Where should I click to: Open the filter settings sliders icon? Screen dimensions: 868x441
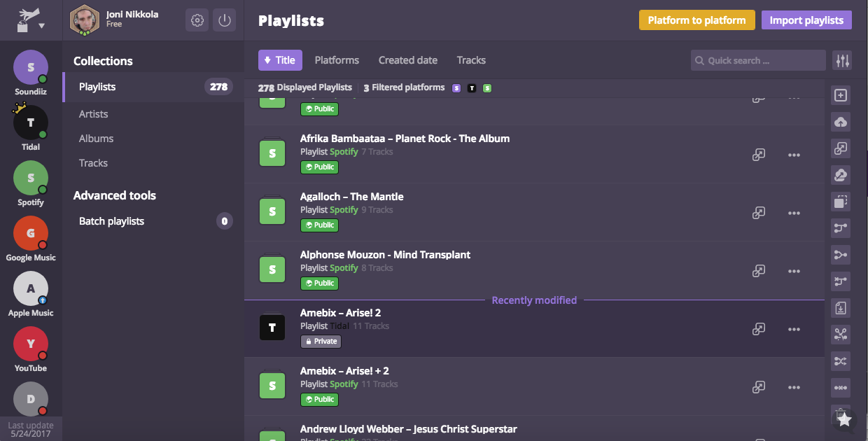click(842, 61)
